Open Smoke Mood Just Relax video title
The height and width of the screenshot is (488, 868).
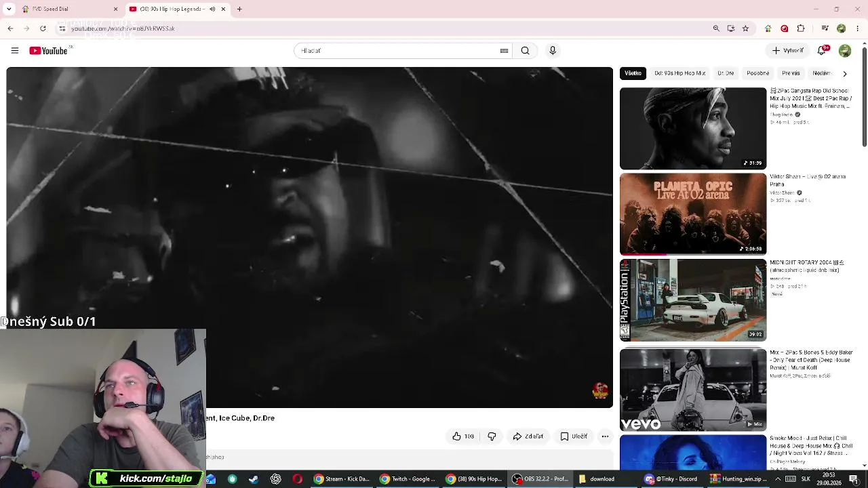coord(811,447)
